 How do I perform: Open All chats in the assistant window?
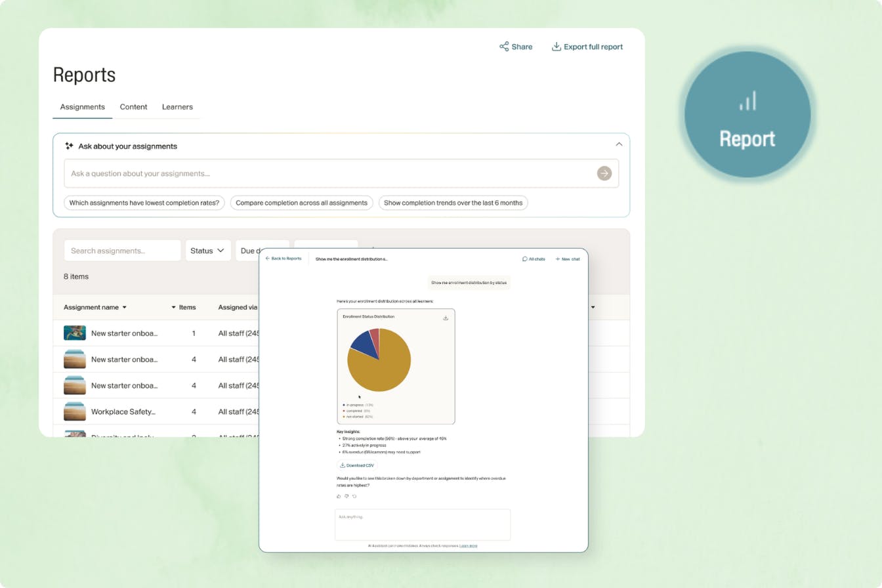pyautogui.click(x=534, y=259)
